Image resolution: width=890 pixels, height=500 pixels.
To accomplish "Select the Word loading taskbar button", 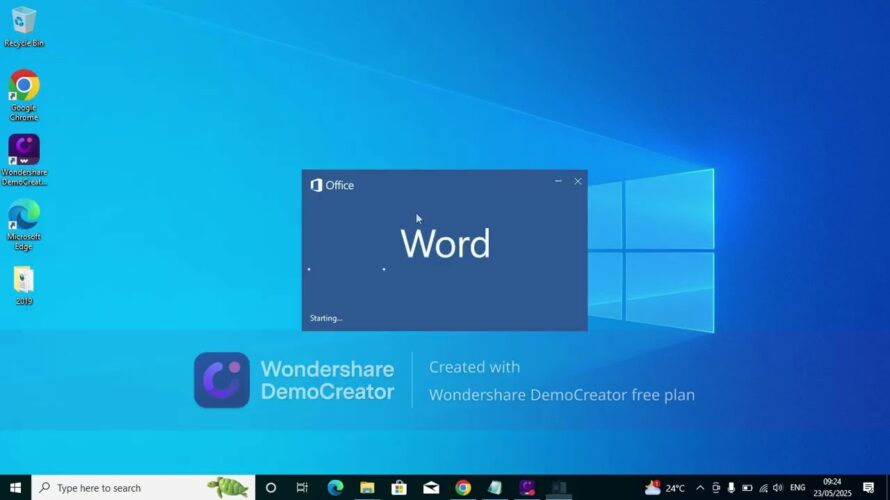I will pyautogui.click(x=559, y=488).
